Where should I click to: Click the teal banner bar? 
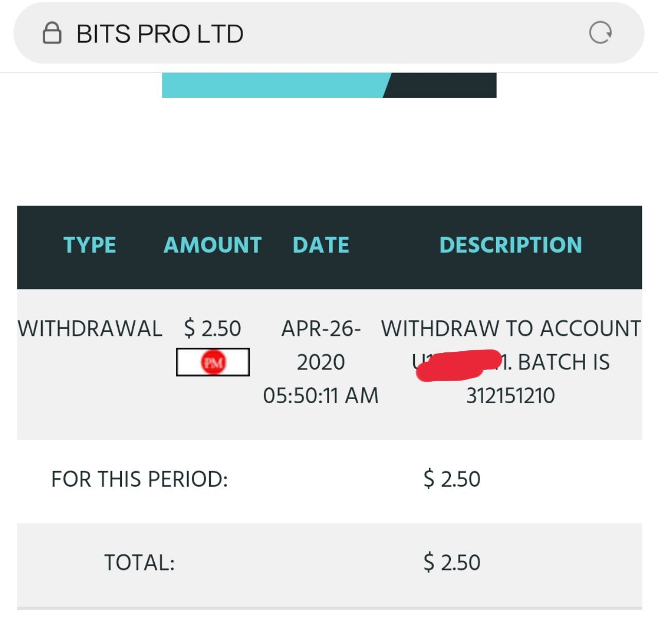[x=275, y=85]
